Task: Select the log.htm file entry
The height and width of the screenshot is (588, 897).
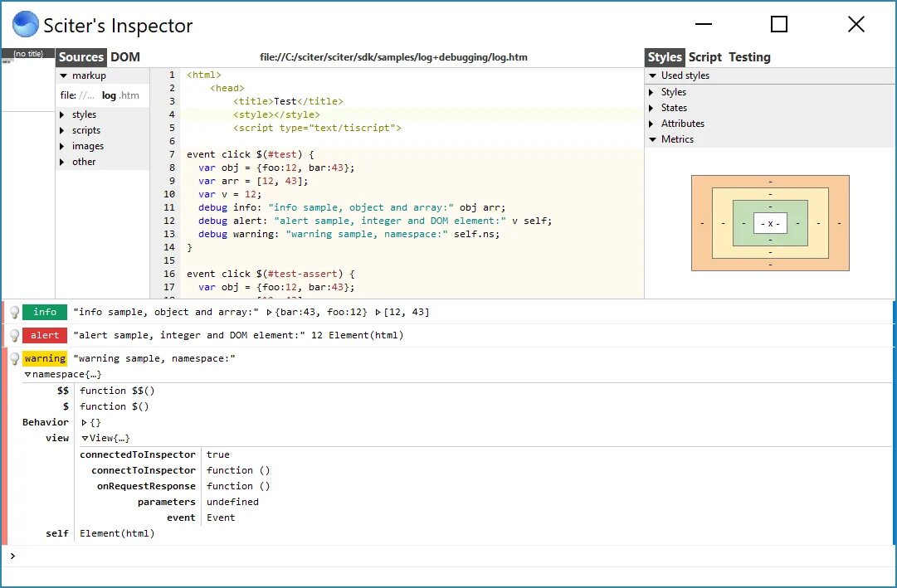Action: [x=100, y=95]
